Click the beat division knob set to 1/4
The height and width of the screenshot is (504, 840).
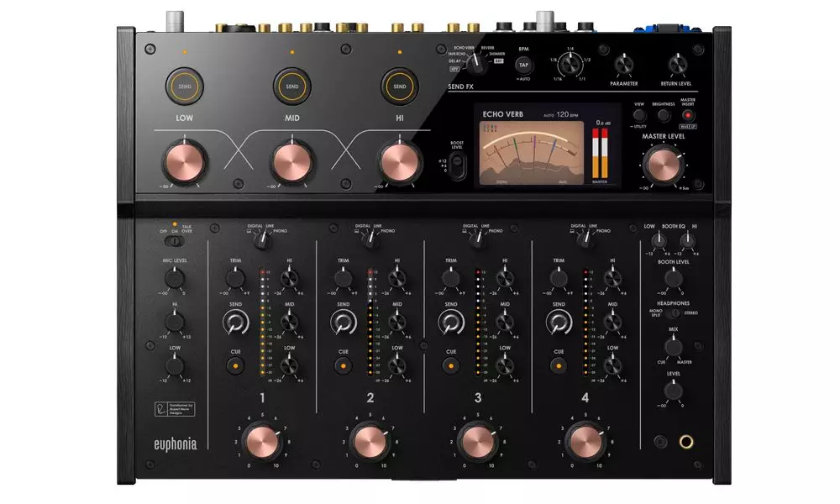(570, 66)
